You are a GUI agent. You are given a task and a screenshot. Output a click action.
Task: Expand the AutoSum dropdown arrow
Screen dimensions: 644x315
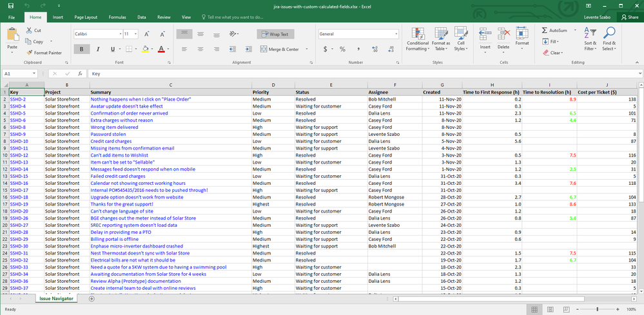click(x=575, y=30)
